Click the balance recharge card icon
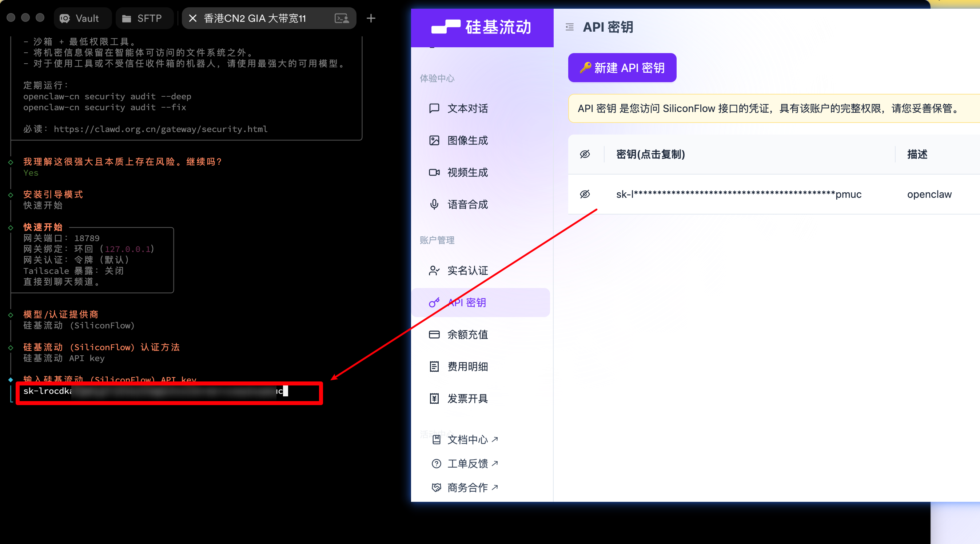The height and width of the screenshot is (544, 980). [x=434, y=335]
